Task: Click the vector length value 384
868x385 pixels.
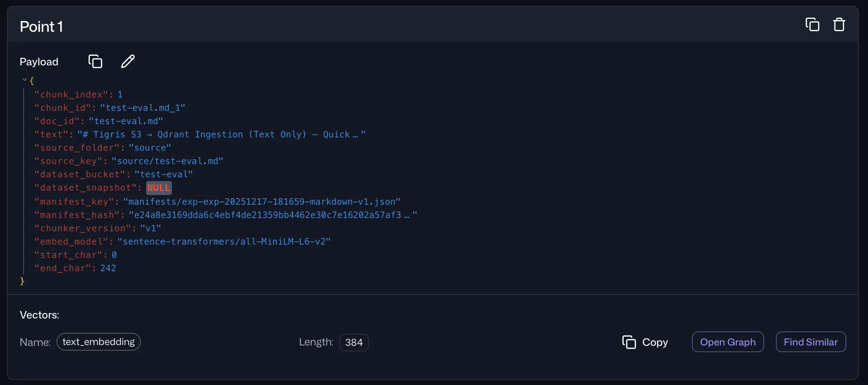Action: click(354, 343)
